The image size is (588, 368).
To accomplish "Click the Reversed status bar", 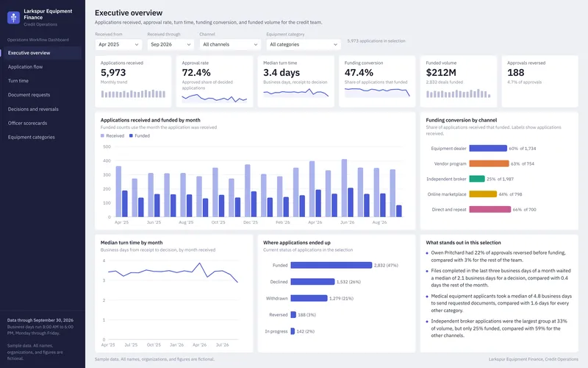I will [x=293, y=315].
